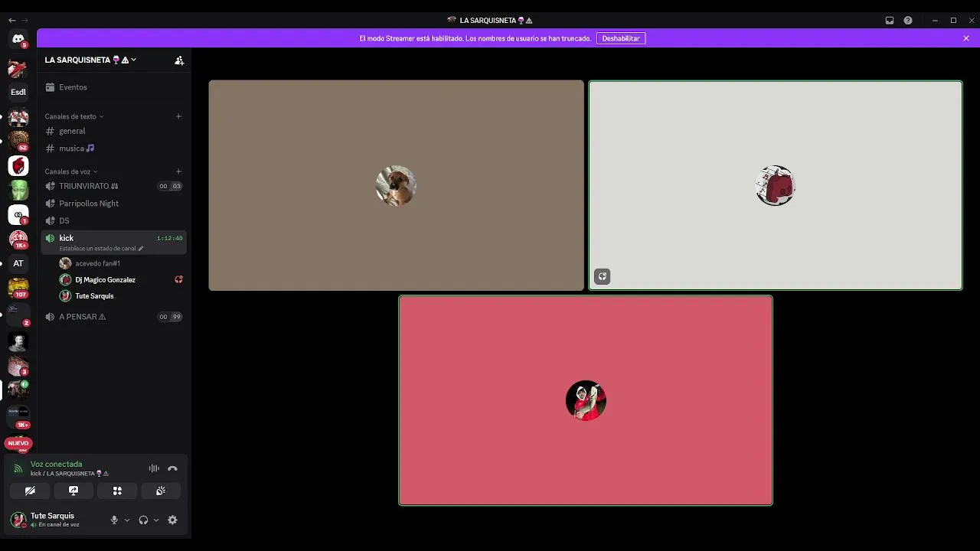Open Discord direct messages home icon
Image resolution: width=980 pixels, height=551 pixels.
click(x=18, y=38)
